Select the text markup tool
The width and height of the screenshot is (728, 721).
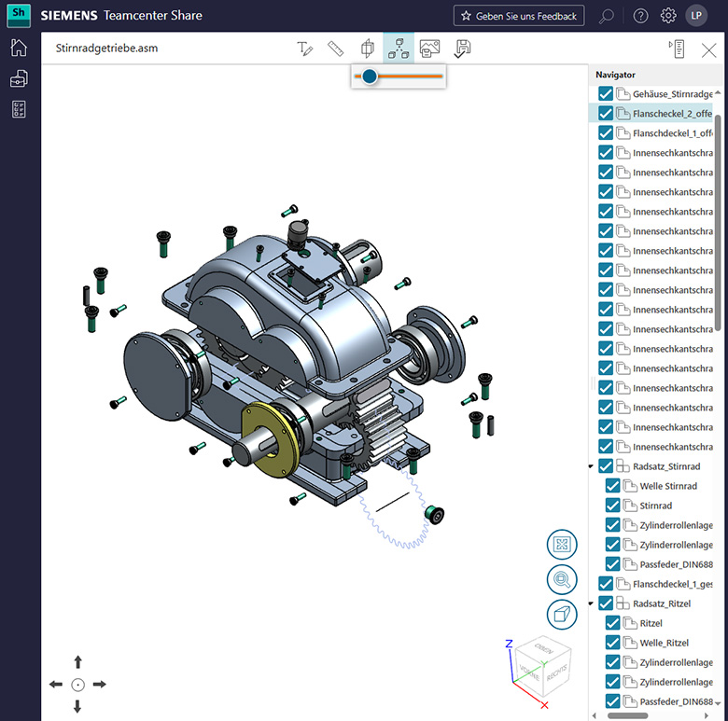click(x=304, y=49)
